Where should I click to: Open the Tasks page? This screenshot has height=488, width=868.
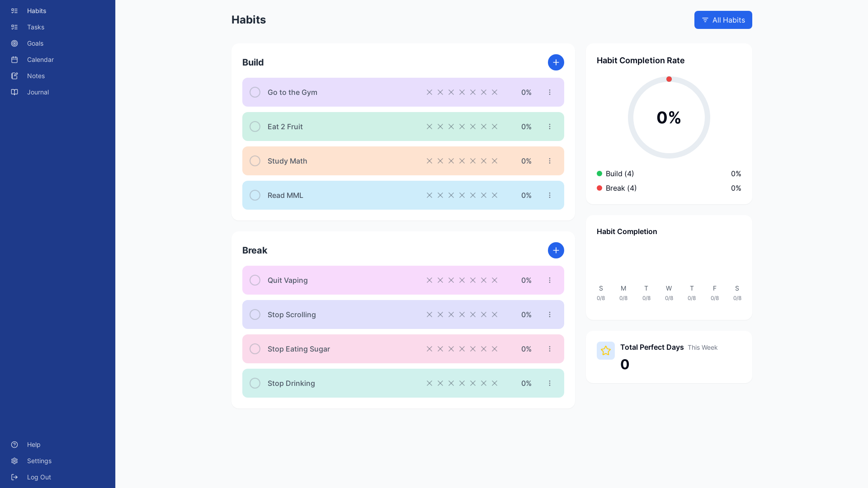tap(36, 27)
